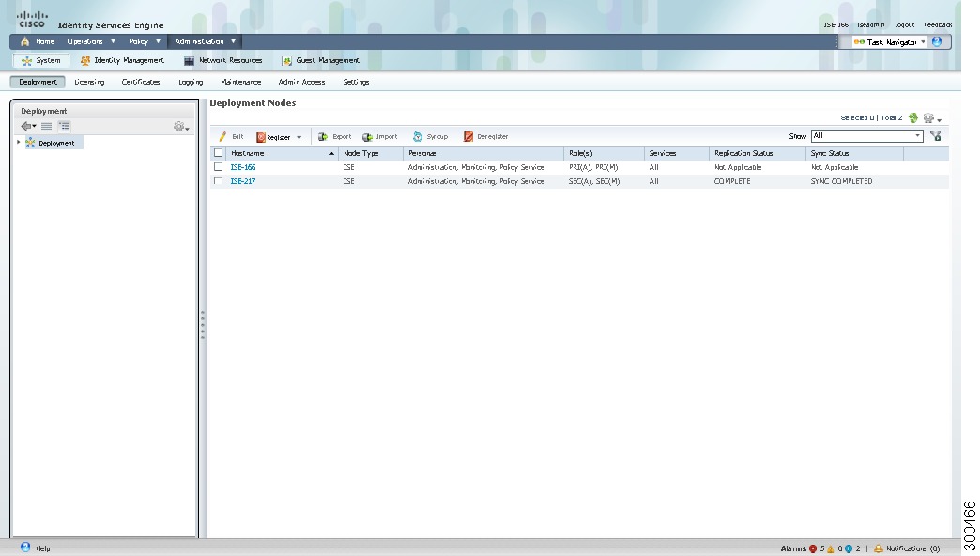Click the Export button
The image size is (980, 556).
pyautogui.click(x=334, y=136)
